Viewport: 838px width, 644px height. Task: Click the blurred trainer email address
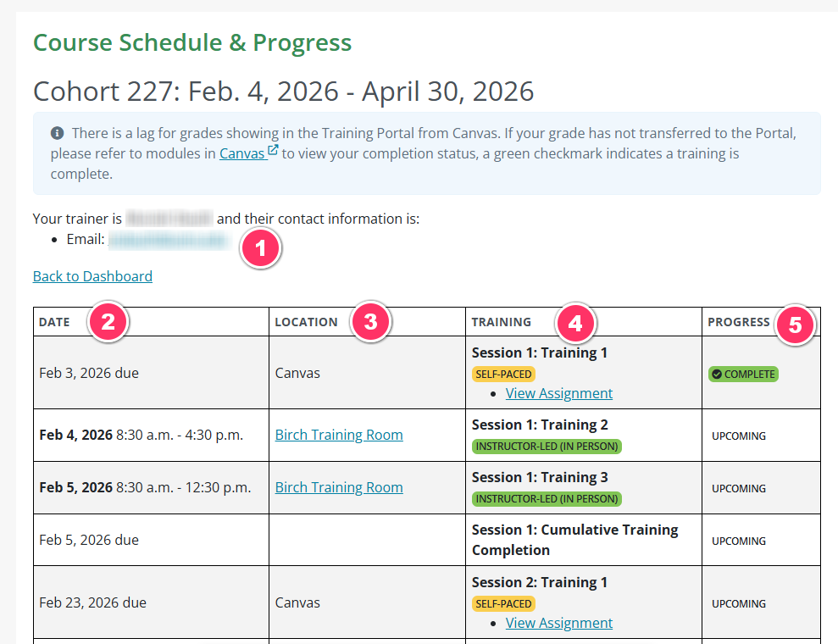pos(168,240)
